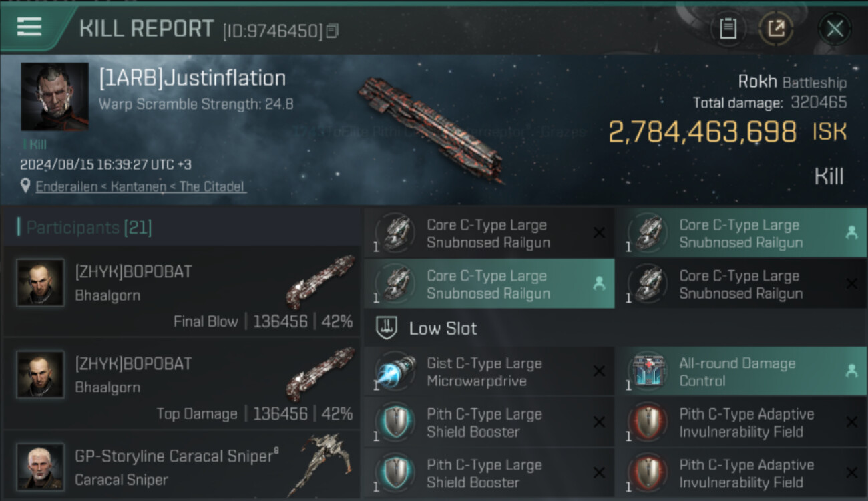Click the Low Slot section header
The image size is (868, 501).
click(443, 329)
